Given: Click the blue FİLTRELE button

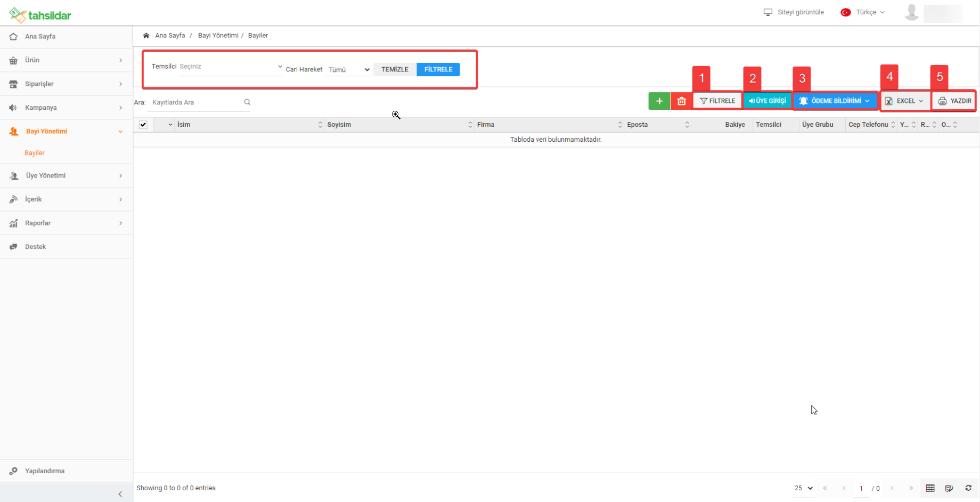Looking at the screenshot, I should (x=438, y=69).
